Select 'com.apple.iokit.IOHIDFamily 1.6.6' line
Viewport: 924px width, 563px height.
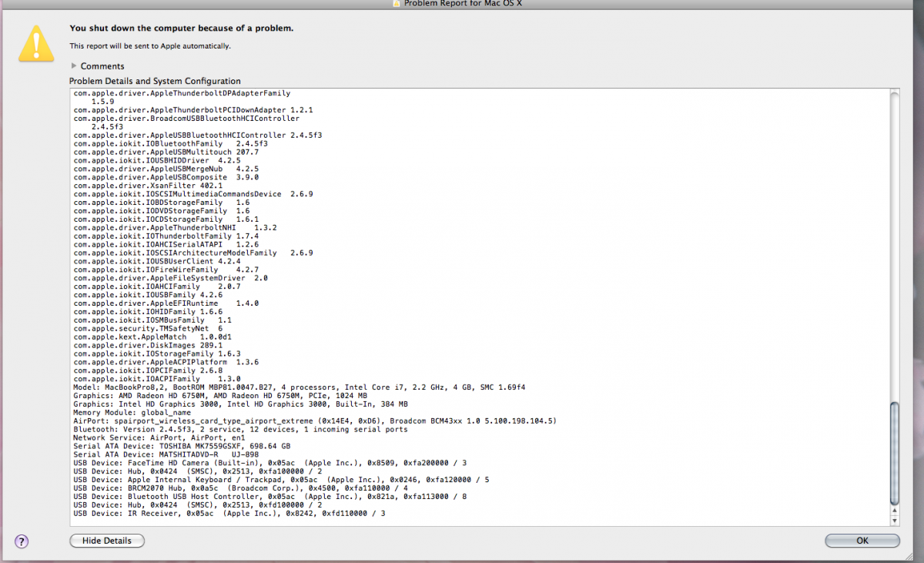pos(148,312)
